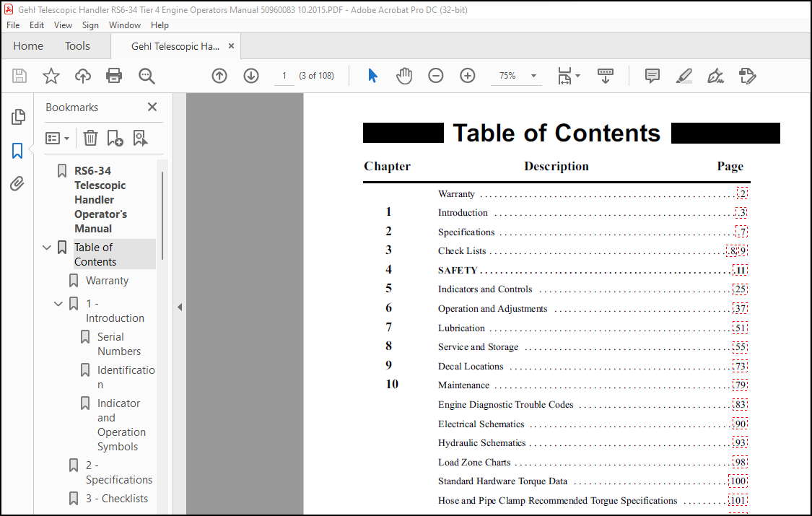Follow page link 3 for Introduction

(x=742, y=212)
